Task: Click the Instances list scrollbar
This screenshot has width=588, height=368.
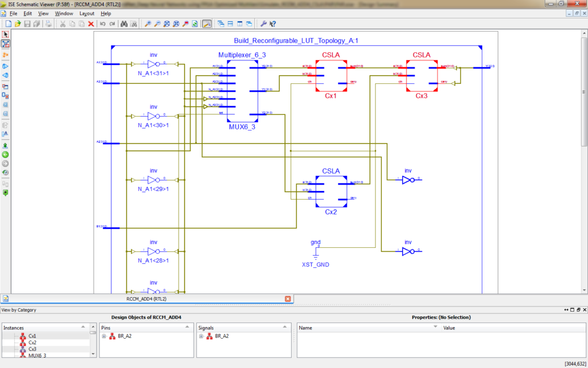Action: [x=92, y=345]
